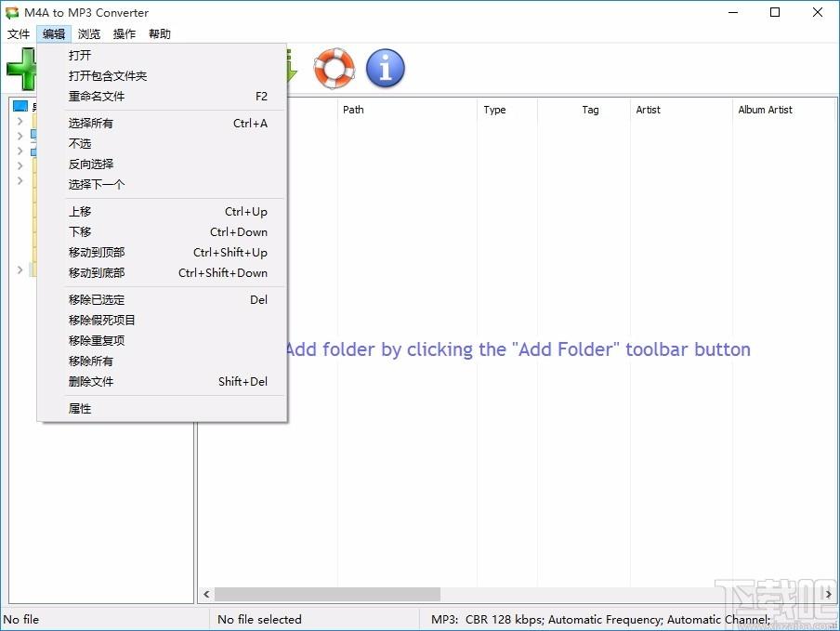Expand the first tree node under computer root
Image resolution: width=840 pixels, height=631 pixels.
click(x=20, y=121)
